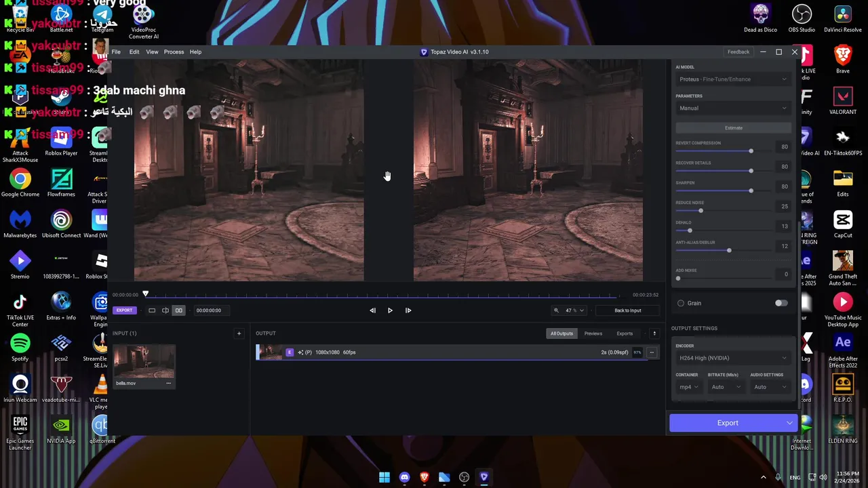Switch to All Outputs tab
Screen dimensions: 868x488
561,333
